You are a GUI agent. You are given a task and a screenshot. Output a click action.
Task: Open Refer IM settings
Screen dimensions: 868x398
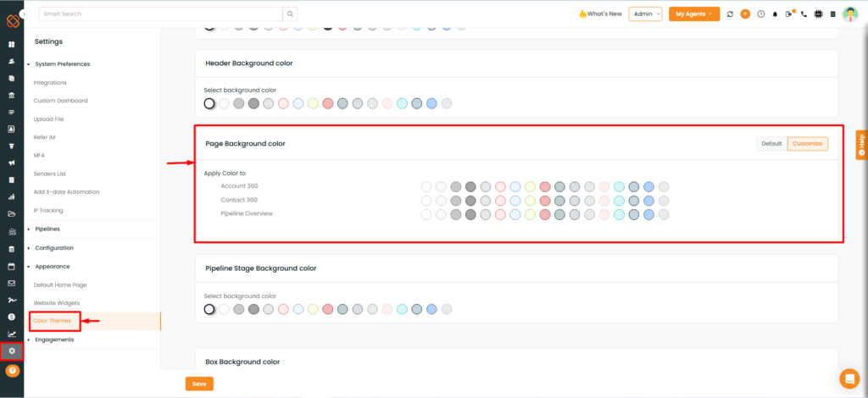[44, 137]
